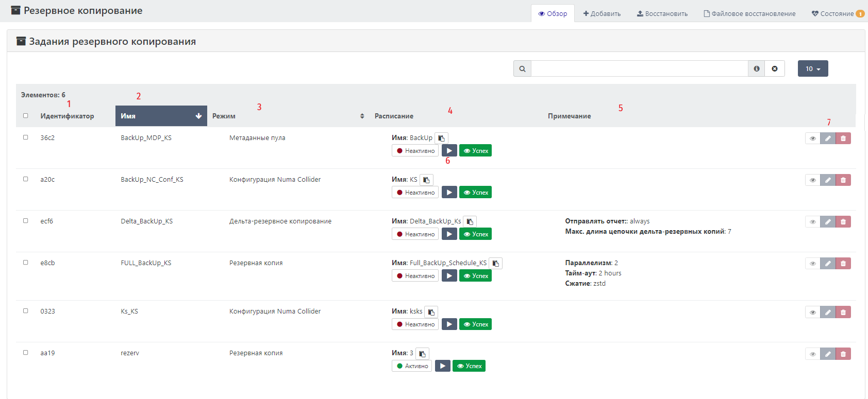Screen dimensions: 868x399
Task: Delete the Ks_KS job
Action: [843, 312]
